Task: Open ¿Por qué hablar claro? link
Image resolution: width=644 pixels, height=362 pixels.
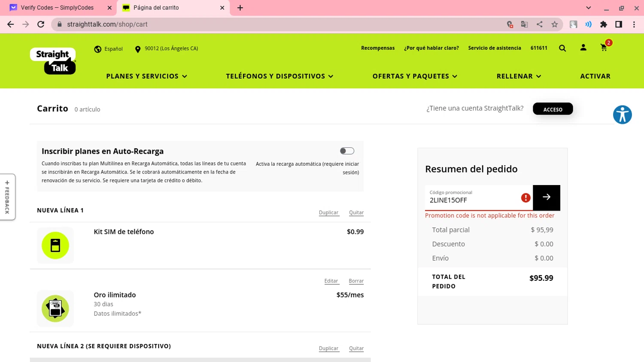Action: (431, 48)
